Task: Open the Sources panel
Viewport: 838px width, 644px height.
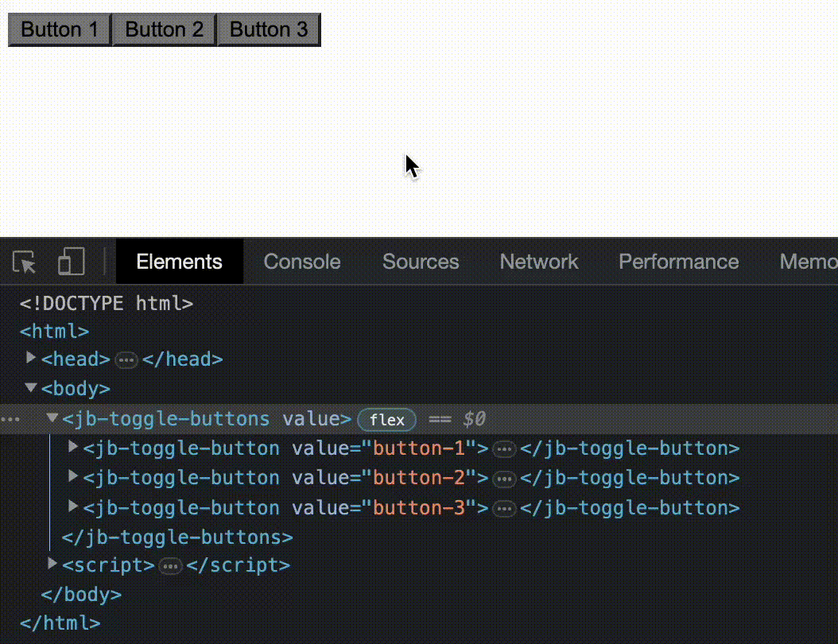Action: point(421,262)
